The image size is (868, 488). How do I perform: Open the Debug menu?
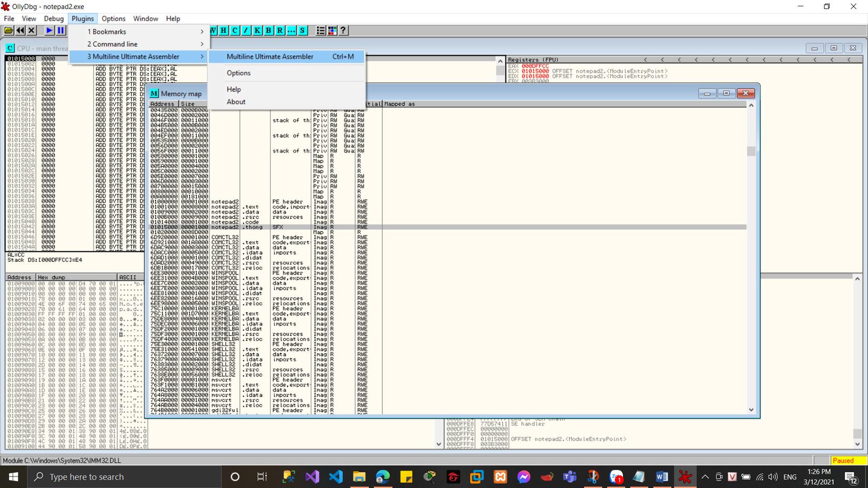coord(54,18)
